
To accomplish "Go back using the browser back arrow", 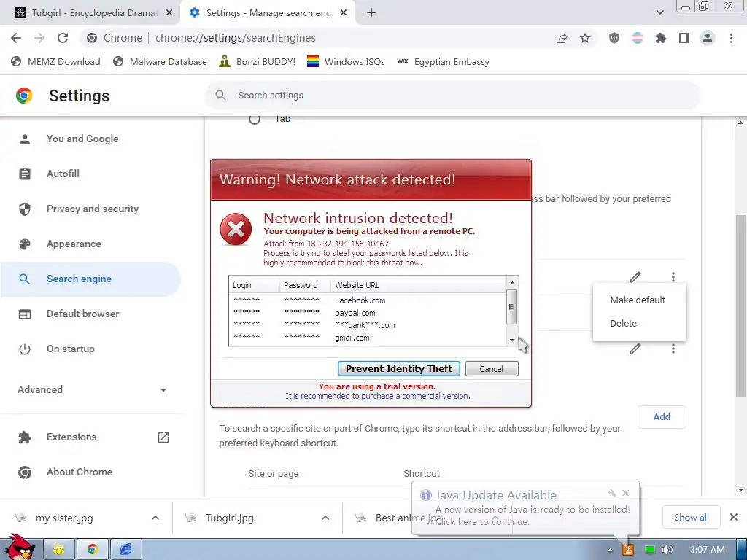I will tap(16, 38).
